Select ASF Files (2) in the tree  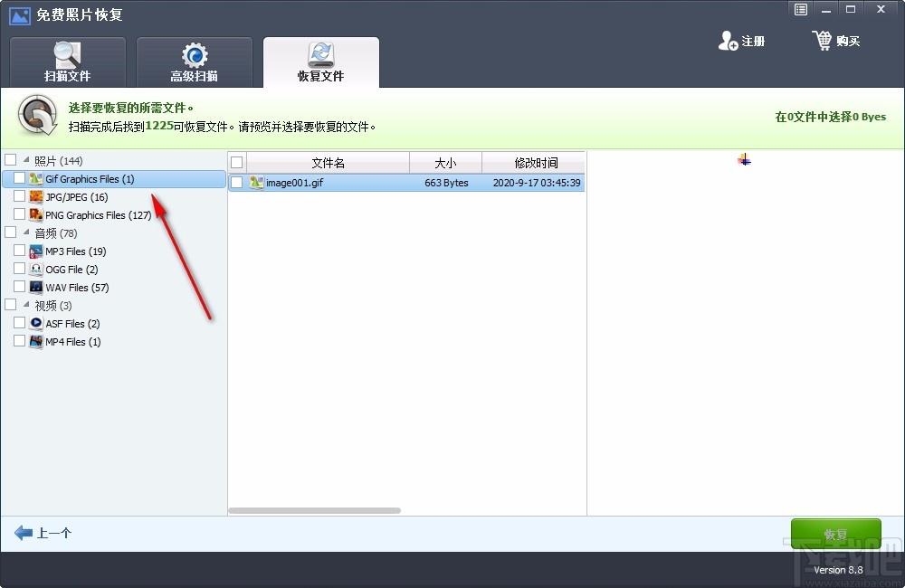click(x=72, y=323)
